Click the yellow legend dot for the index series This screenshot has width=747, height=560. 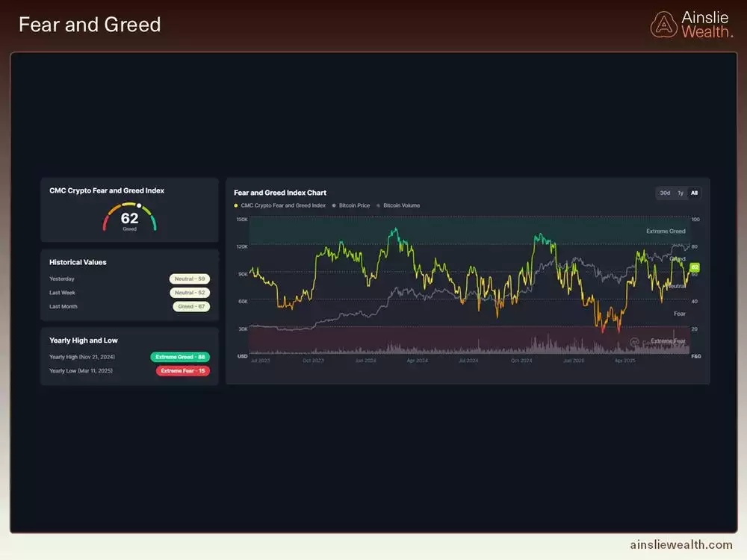(x=236, y=205)
